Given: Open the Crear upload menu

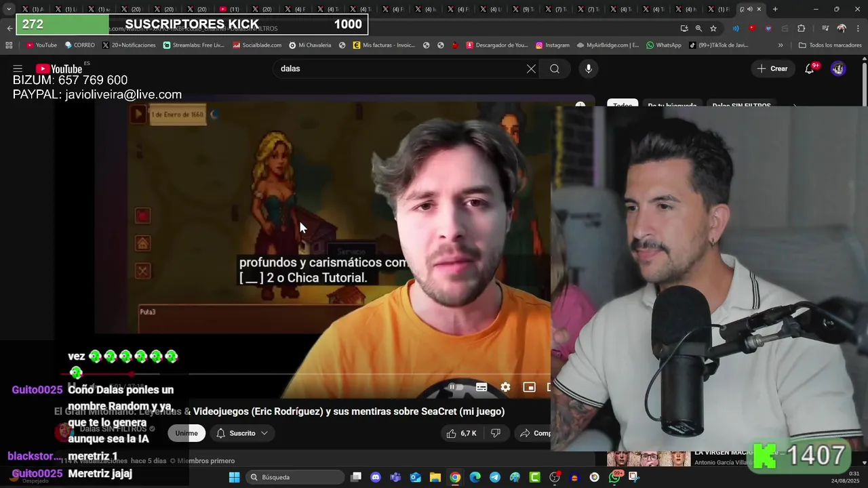Looking at the screenshot, I should click(x=772, y=68).
